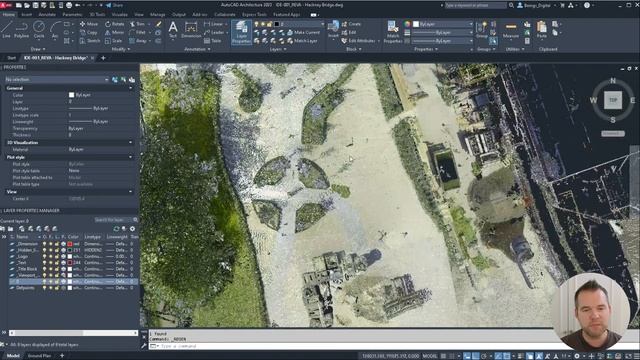
Task: Click the TOP face of ViewCube
Action: [x=613, y=100]
